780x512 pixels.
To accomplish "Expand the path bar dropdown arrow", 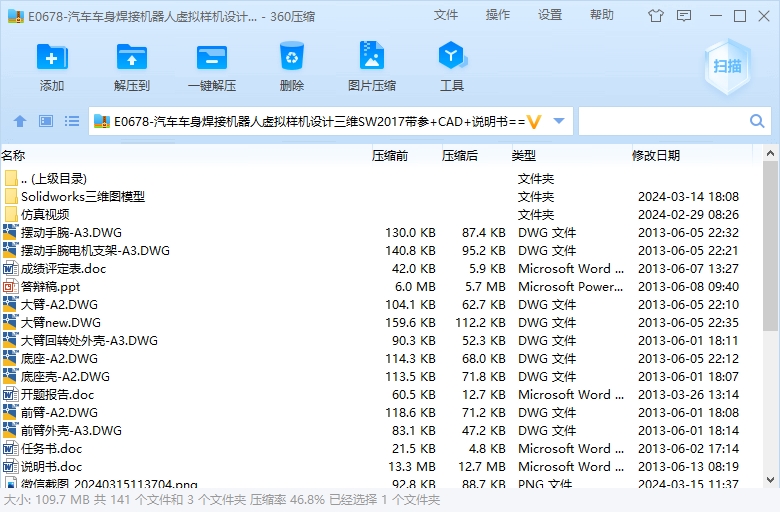I will 559,121.
